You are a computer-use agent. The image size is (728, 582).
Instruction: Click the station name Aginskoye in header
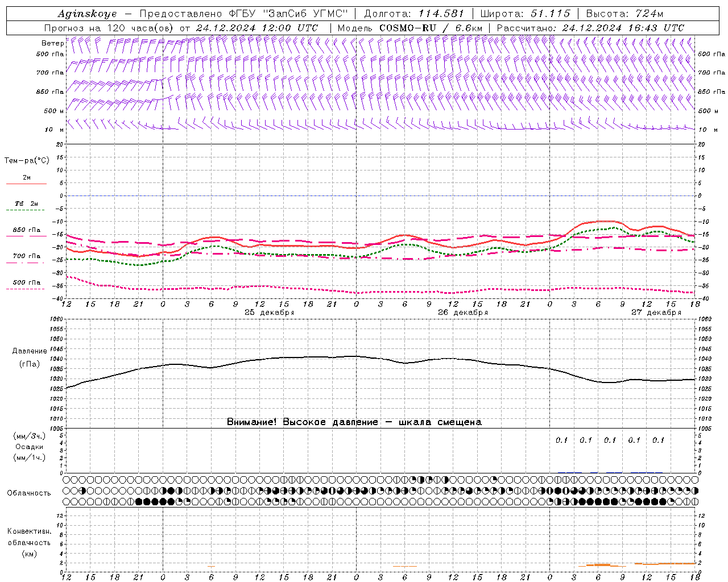point(87,14)
